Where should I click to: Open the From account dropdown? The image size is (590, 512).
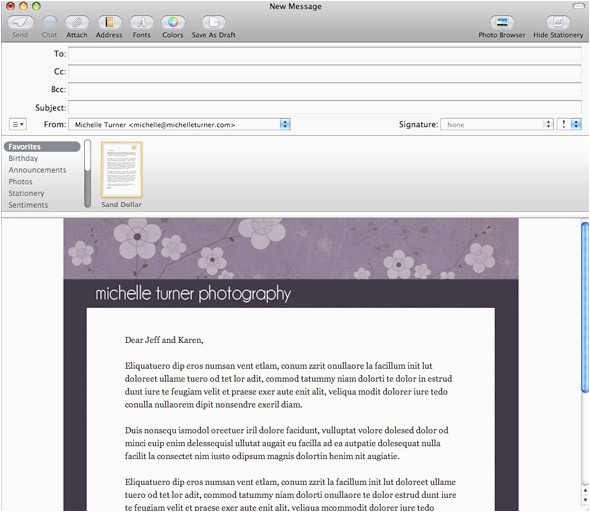[179, 125]
